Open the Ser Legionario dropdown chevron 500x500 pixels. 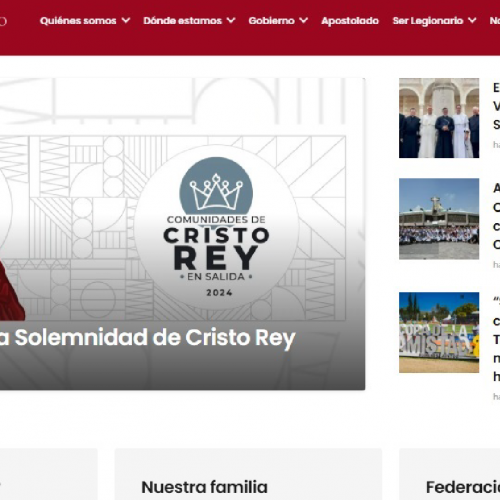click(x=472, y=21)
